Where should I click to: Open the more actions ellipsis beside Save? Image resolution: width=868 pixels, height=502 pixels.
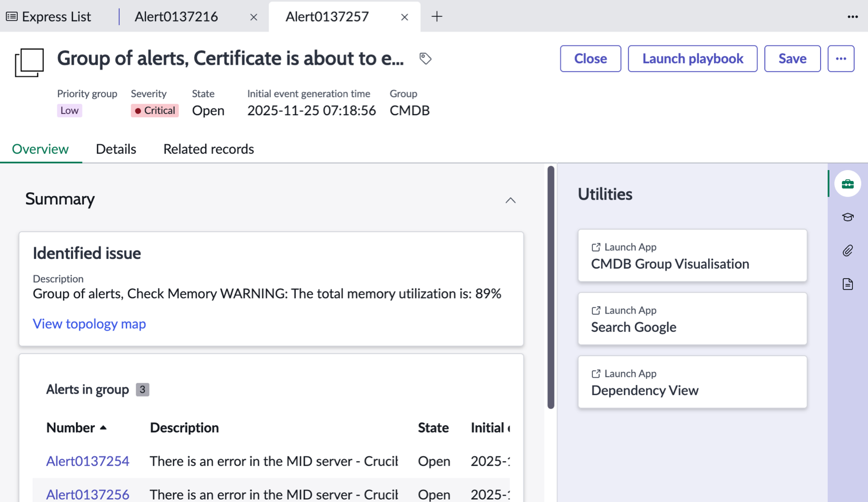(841, 59)
